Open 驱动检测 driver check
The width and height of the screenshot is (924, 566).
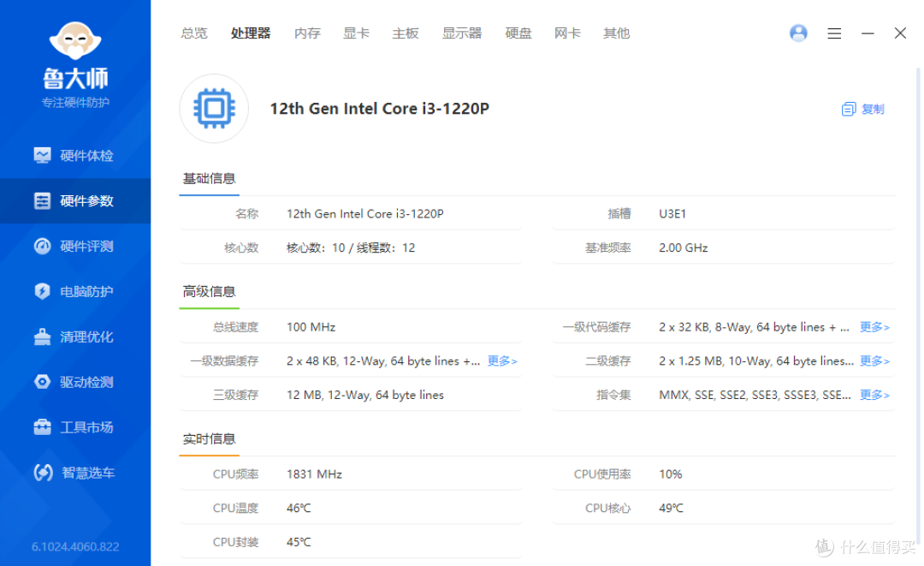click(x=74, y=382)
